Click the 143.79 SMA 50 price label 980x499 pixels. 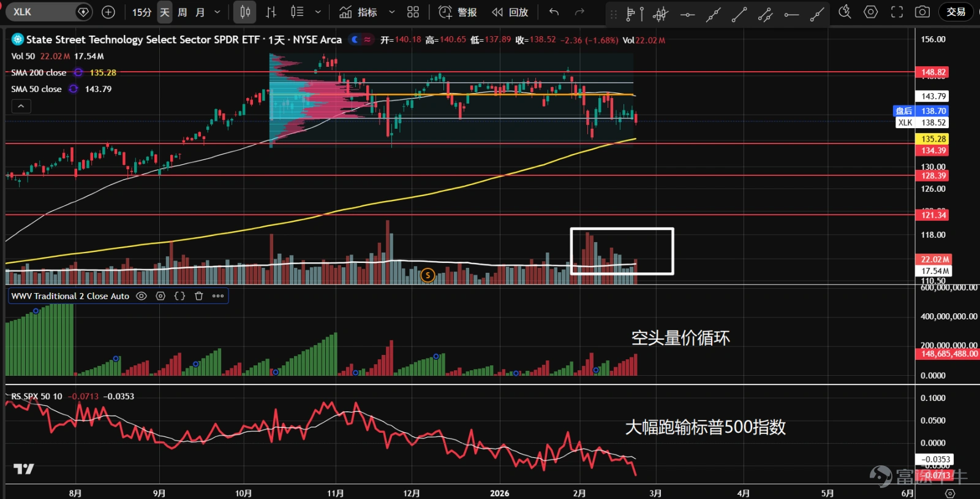[x=933, y=96]
